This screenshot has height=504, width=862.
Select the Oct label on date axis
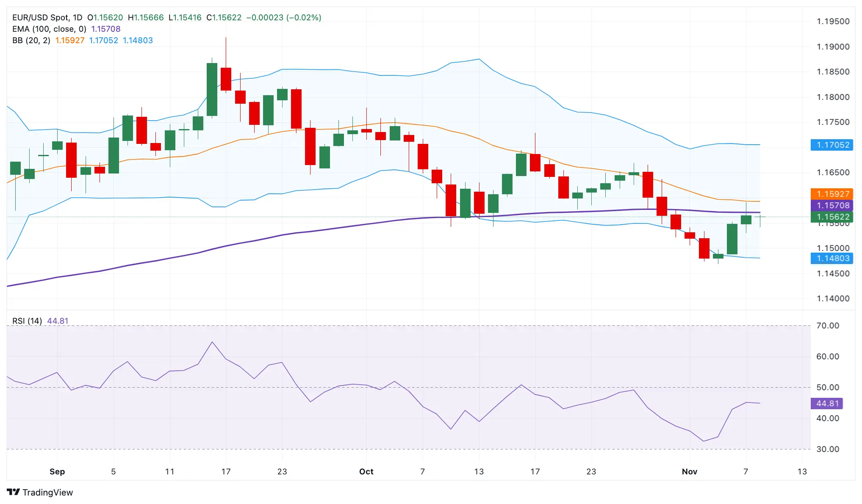366,471
